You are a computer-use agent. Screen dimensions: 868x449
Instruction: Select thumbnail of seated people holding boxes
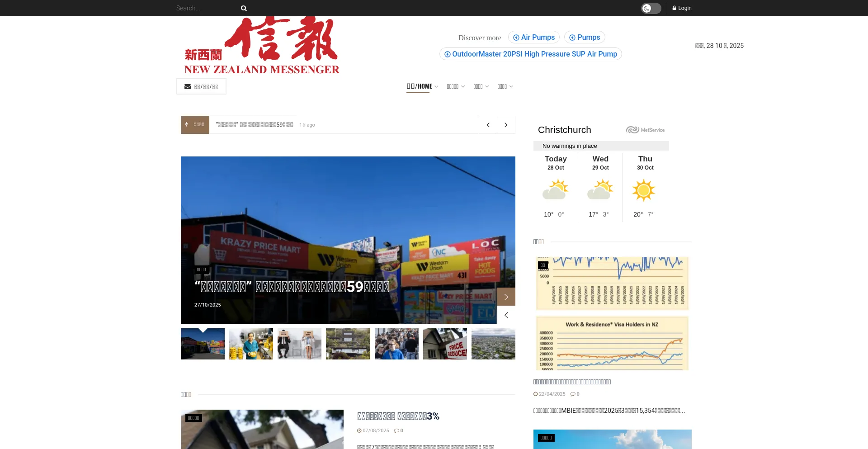(299, 344)
